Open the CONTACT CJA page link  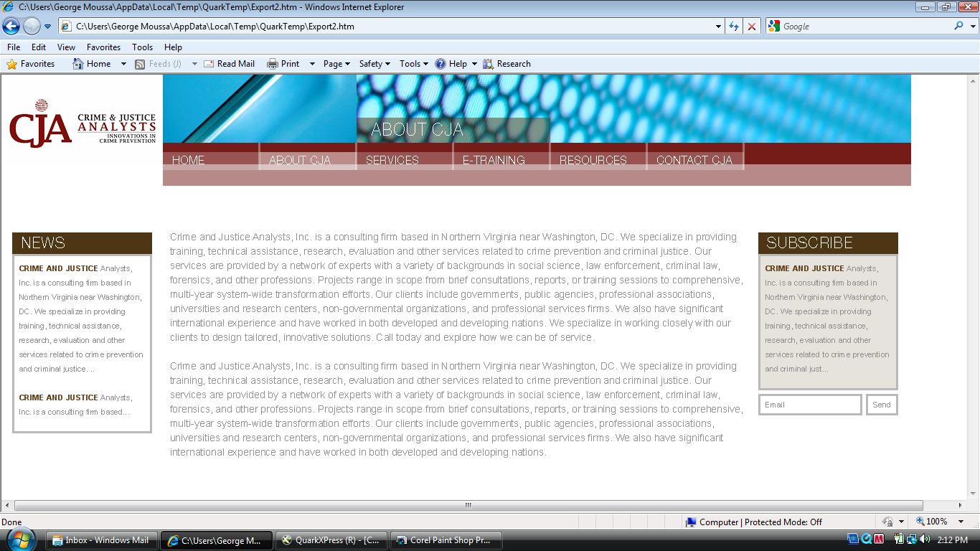coord(693,159)
